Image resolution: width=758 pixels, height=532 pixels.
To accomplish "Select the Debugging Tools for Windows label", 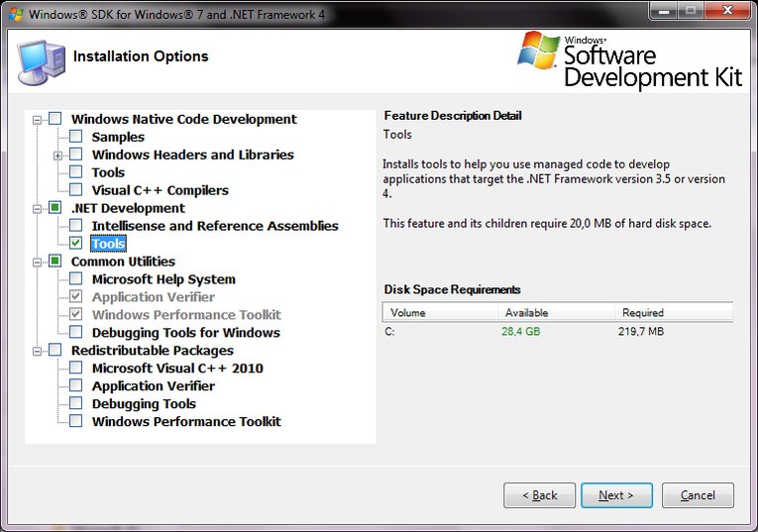I will pyautogui.click(x=186, y=333).
